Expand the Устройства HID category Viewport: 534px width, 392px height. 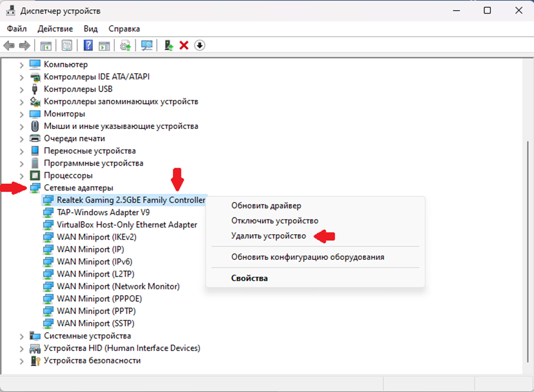(x=22, y=349)
